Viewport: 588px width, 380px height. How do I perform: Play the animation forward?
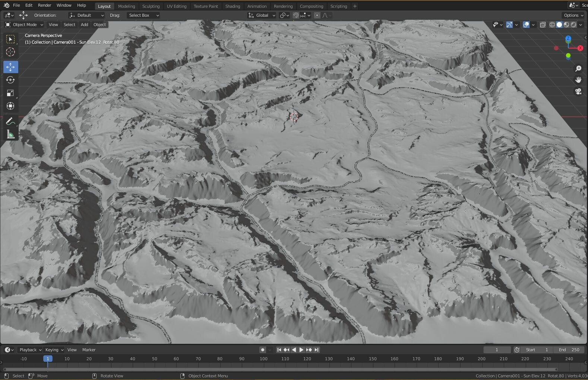[301, 350]
